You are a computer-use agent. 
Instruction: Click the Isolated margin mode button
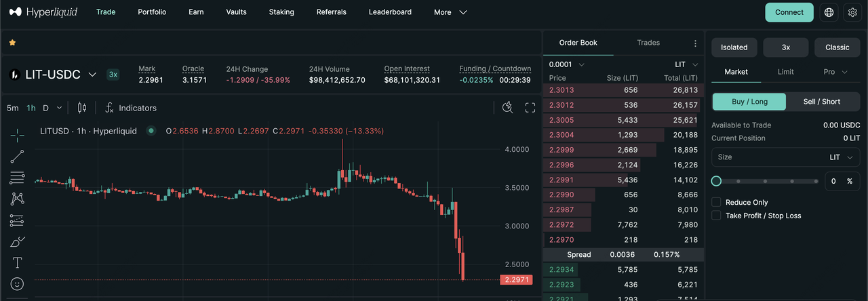[734, 47]
